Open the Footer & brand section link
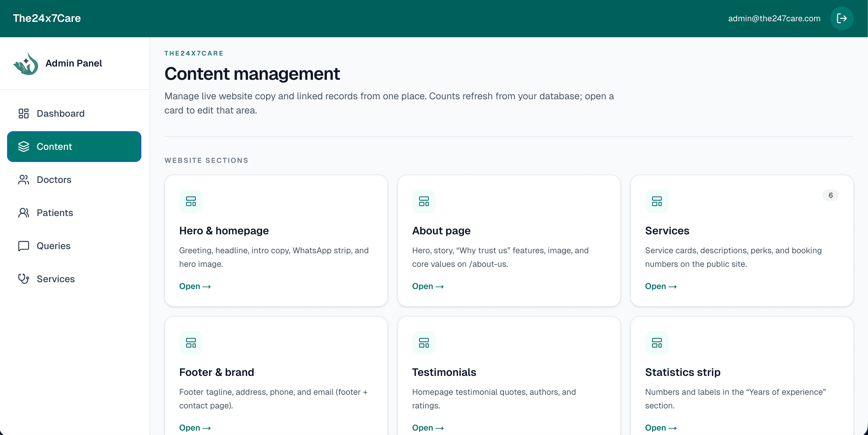 tap(195, 428)
